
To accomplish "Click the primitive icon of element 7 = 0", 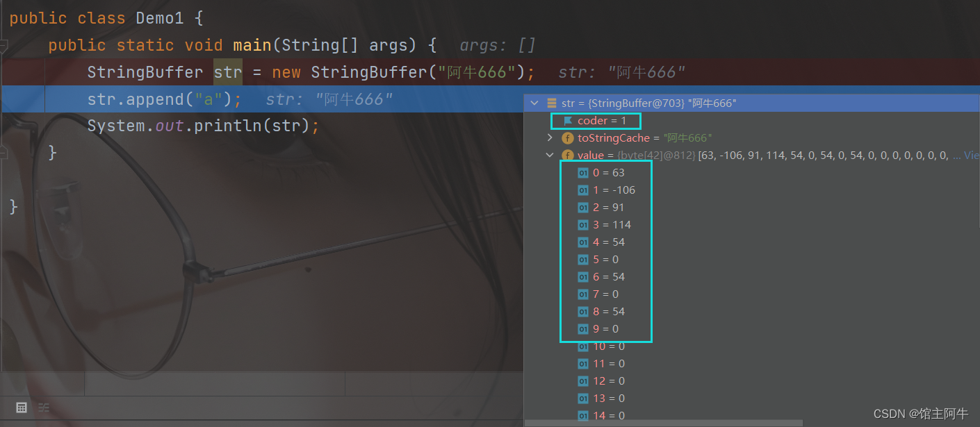I will click(583, 294).
